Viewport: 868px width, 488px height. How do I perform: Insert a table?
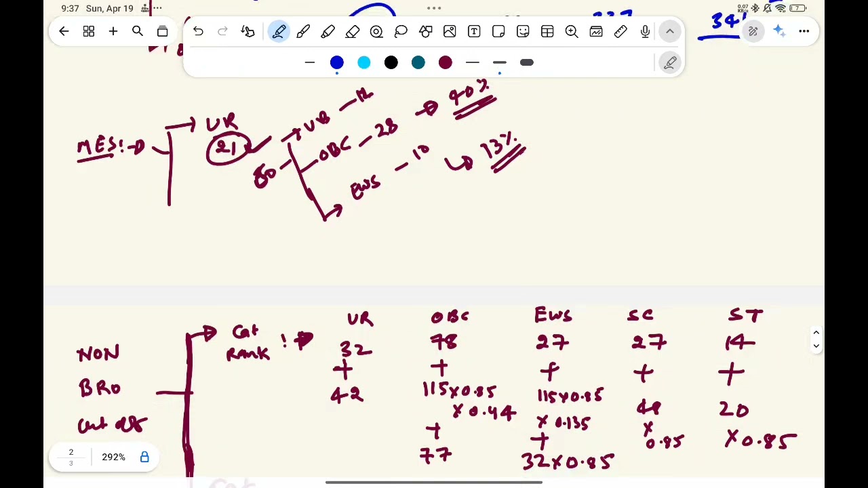(547, 31)
